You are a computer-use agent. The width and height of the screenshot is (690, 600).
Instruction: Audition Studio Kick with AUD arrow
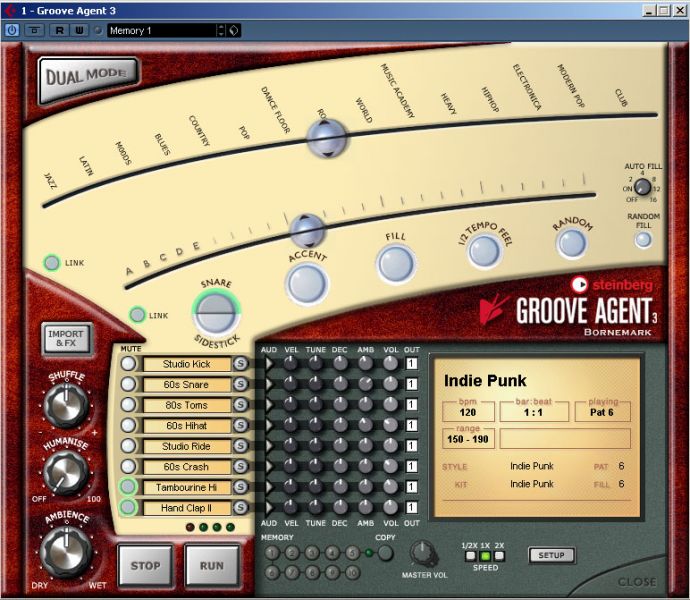[268, 364]
